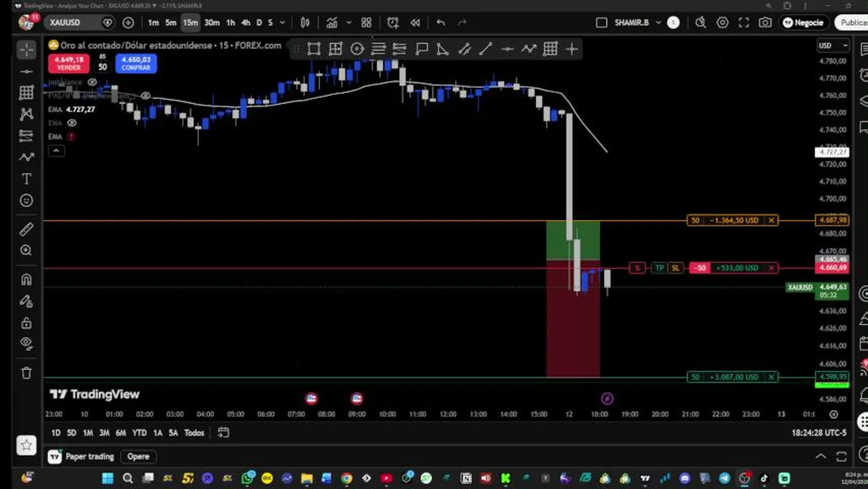Start bar Replay mode
This screenshot has height=489, width=868.
click(415, 22)
